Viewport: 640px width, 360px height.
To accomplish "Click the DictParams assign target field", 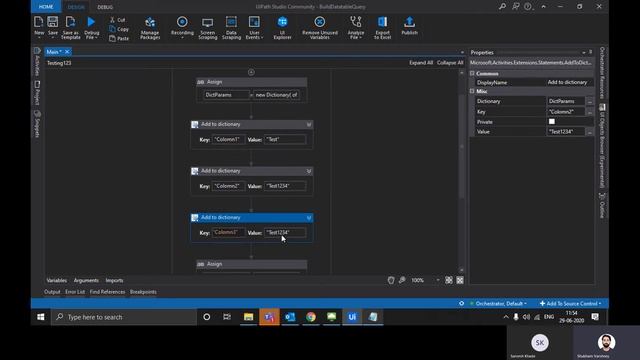I will (x=227, y=95).
